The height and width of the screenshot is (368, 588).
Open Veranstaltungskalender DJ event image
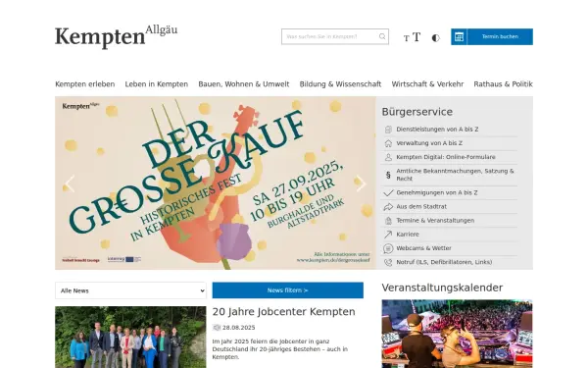point(457,334)
